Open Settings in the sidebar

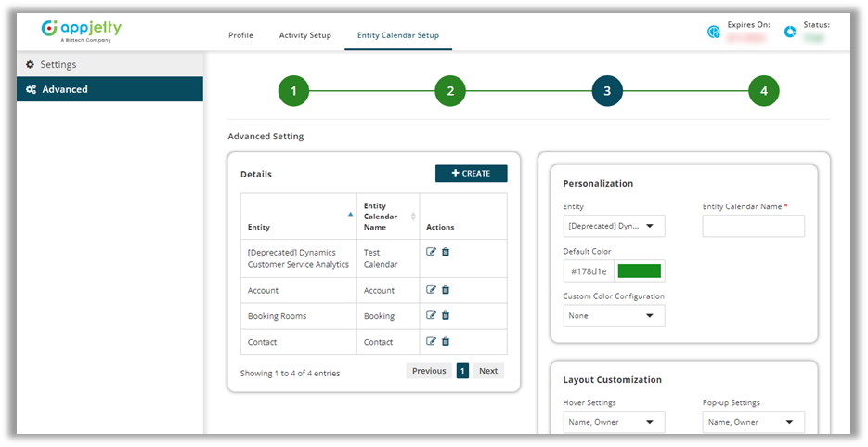point(58,65)
